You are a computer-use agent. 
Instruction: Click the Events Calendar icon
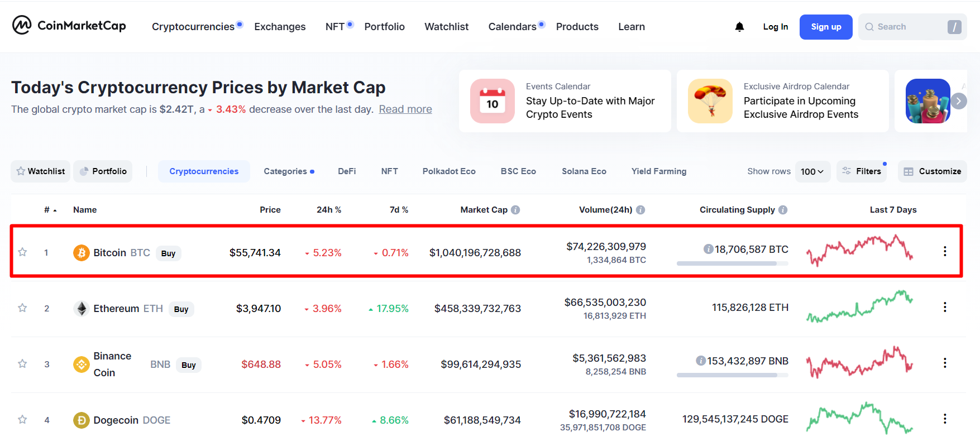coord(493,101)
